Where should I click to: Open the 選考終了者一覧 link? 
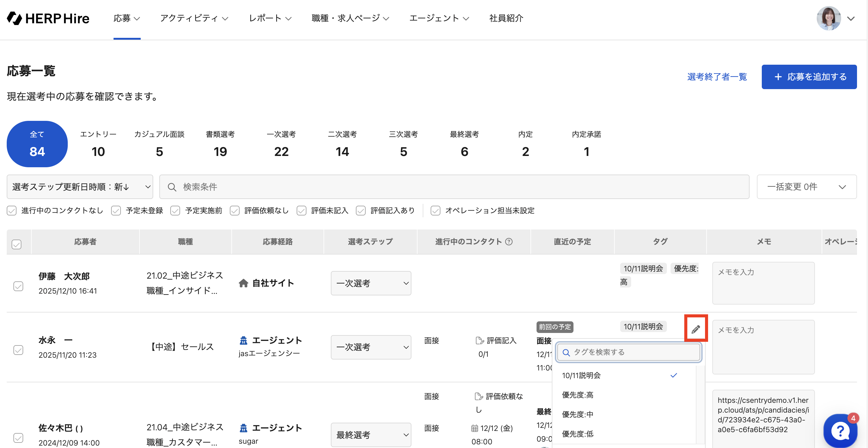717,77
